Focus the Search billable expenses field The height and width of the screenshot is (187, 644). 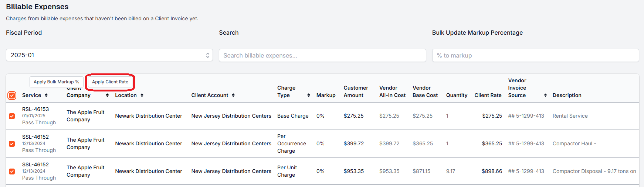[x=322, y=55]
